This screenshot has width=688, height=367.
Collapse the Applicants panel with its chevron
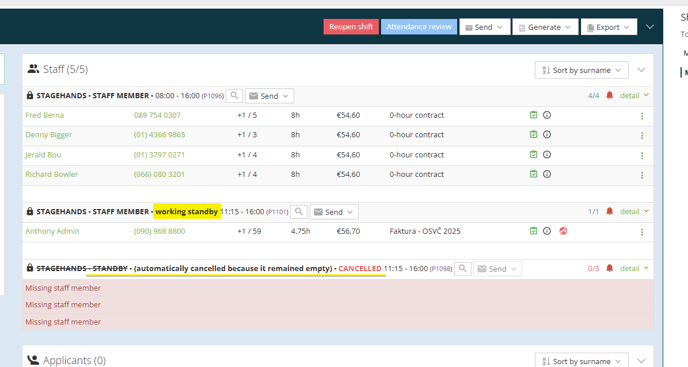point(641,361)
